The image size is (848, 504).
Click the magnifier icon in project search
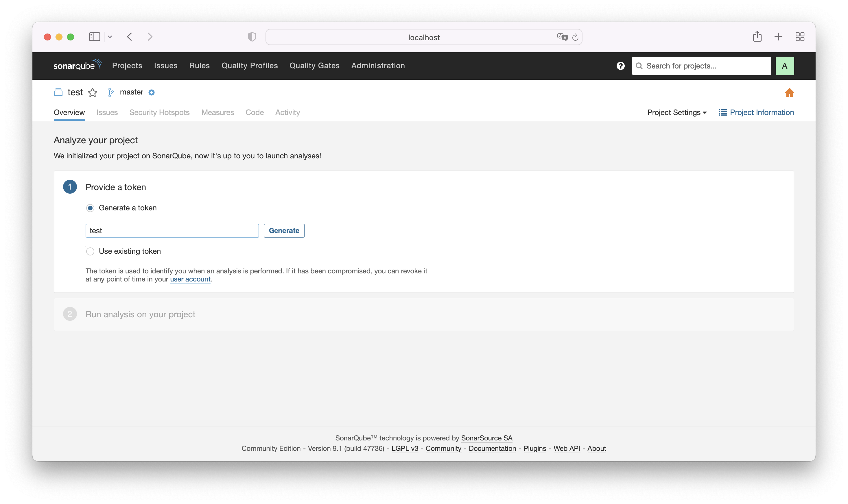point(639,66)
